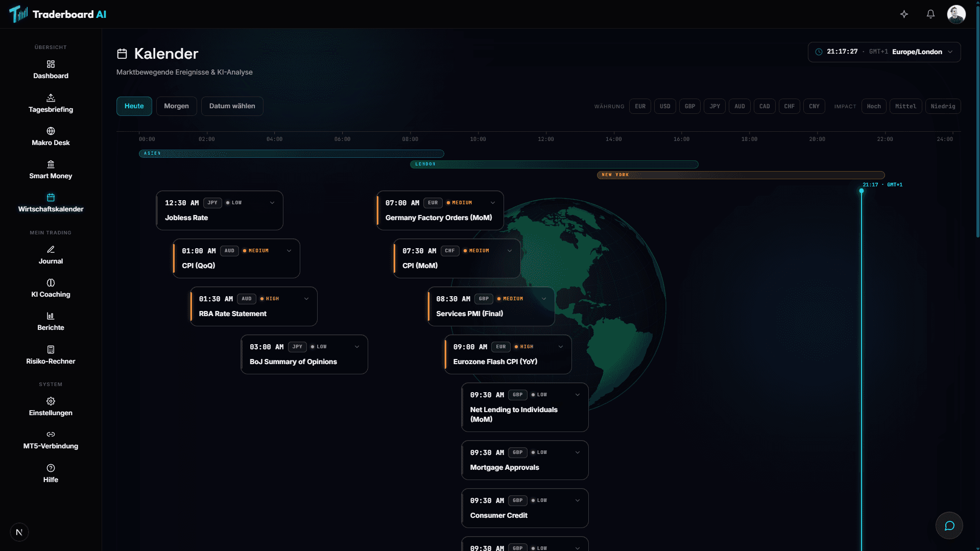Toggle AUD currency filter
The image size is (980, 551).
pyautogui.click(x=739, y=106)
